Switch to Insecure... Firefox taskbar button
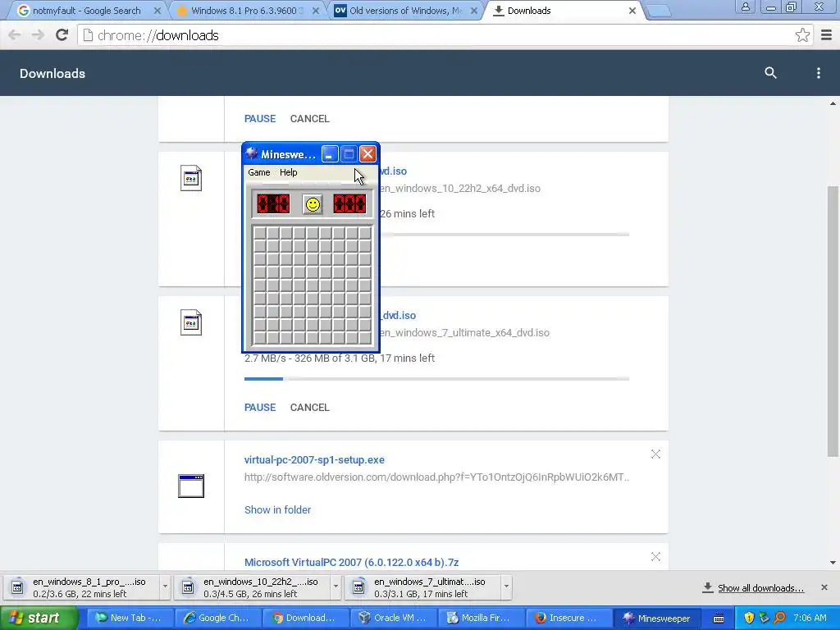The height and width of the screenshot is (630, 840). 568,619
